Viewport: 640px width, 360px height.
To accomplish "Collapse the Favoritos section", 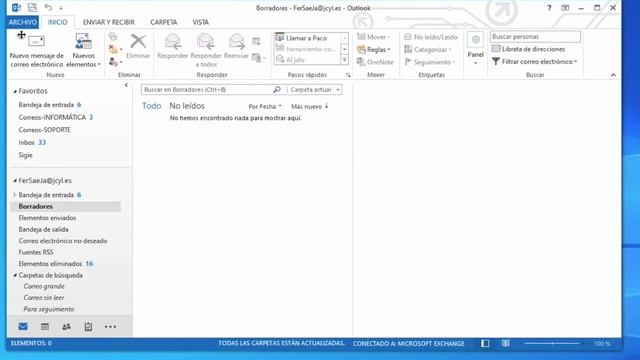I will coord(15,91).
